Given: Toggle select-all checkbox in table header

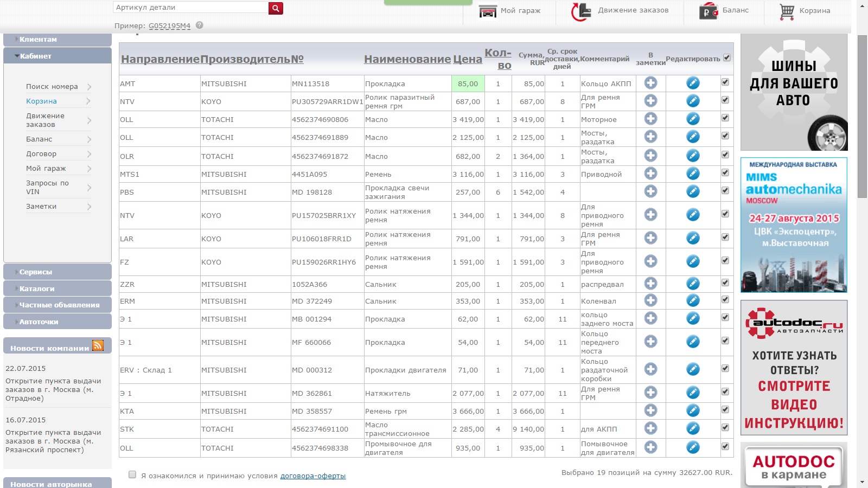Looking at the screenshot, I should pyautogui.click(x=727, y=57).
